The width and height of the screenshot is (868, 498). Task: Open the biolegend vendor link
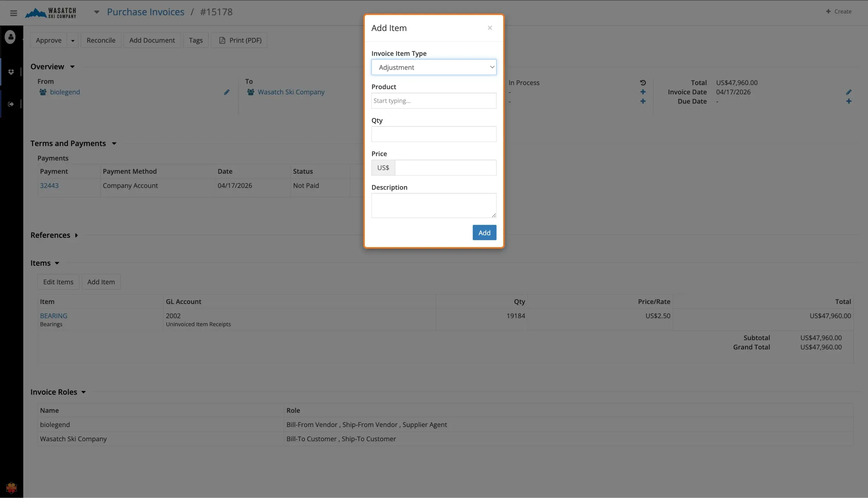pos(65,92)
